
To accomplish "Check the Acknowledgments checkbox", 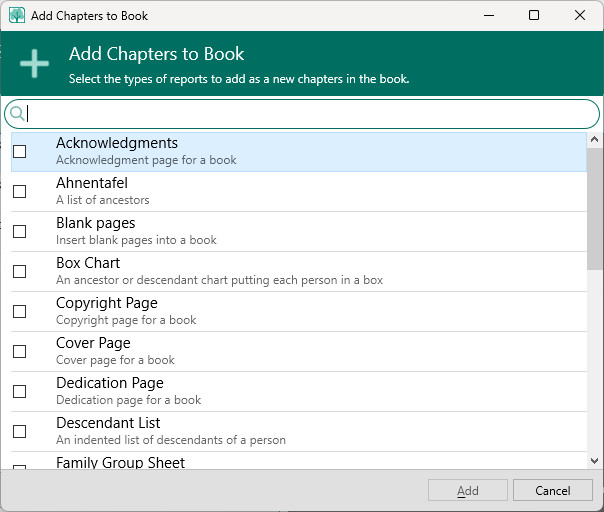I will pos(20,152).
